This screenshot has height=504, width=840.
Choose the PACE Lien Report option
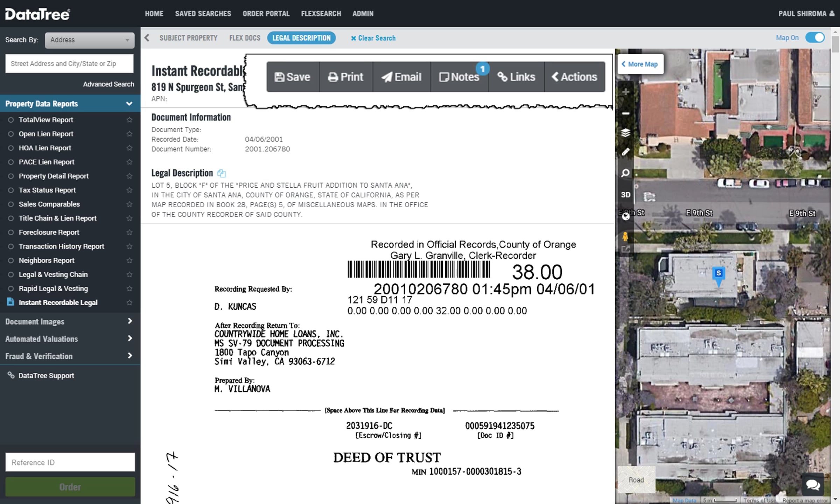coord(11,162)
